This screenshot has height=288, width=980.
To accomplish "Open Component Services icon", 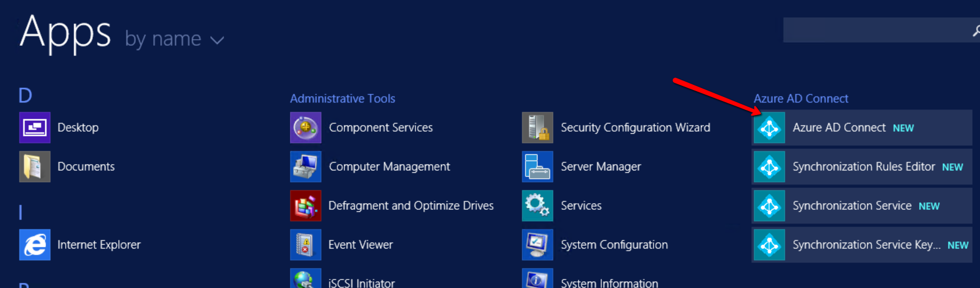I will [306, 128].
